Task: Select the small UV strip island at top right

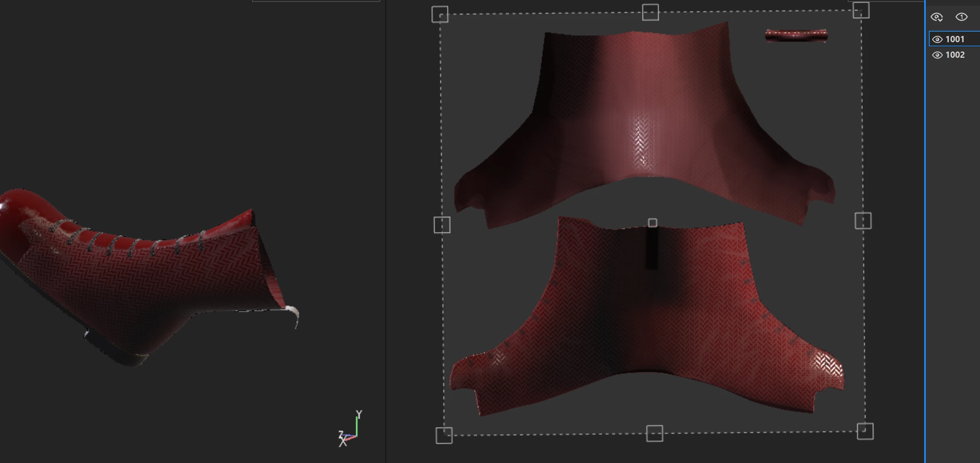Action: point(796,35)
